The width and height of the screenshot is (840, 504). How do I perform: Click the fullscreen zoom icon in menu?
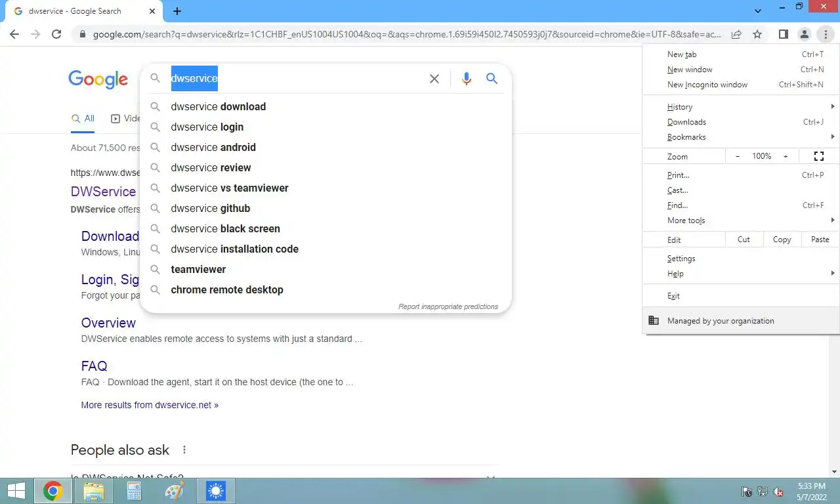point(819,156)
